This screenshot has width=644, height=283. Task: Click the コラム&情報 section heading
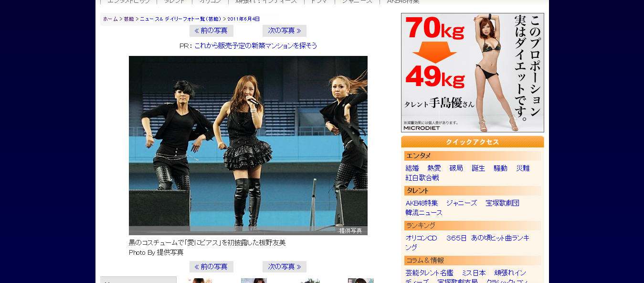(x=473, y=261)
